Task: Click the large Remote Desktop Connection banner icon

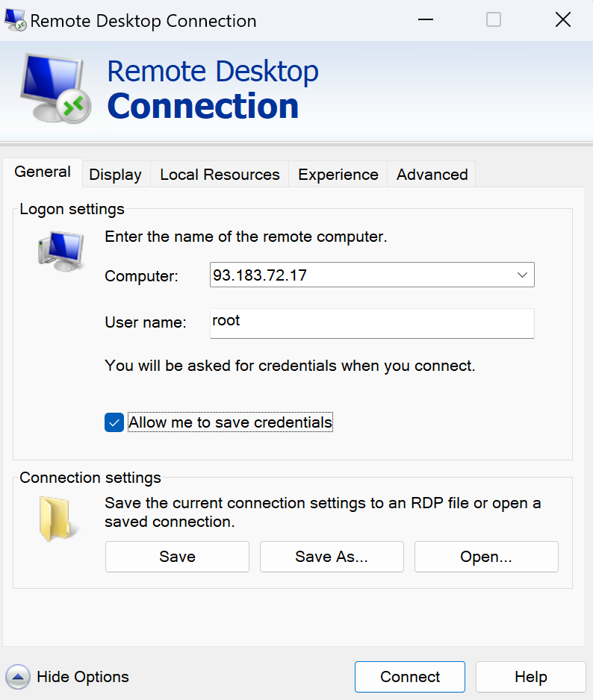Action: click(56, 88)
